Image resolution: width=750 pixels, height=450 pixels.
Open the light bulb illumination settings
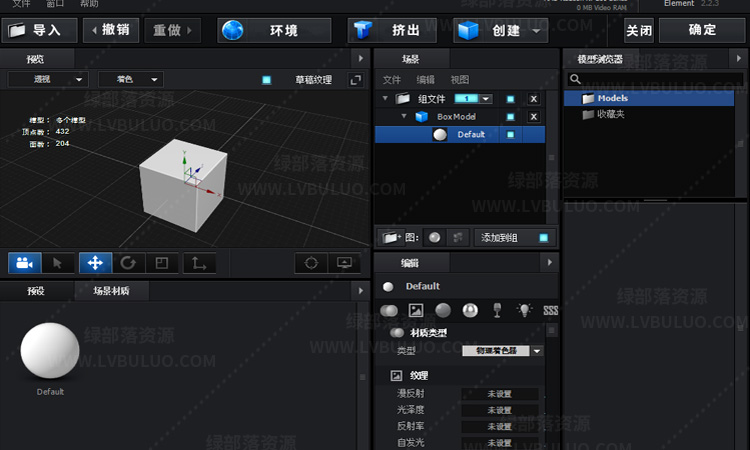click(x=520, y=310)
